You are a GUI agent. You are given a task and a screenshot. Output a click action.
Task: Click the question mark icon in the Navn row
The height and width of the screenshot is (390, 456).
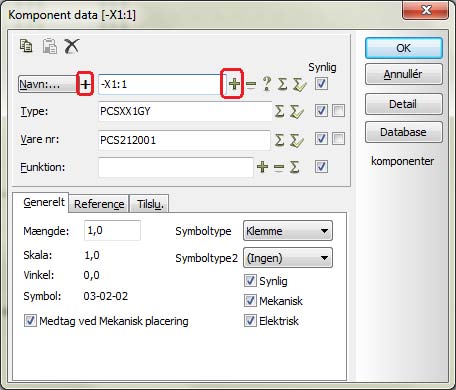tap(267, 84)
